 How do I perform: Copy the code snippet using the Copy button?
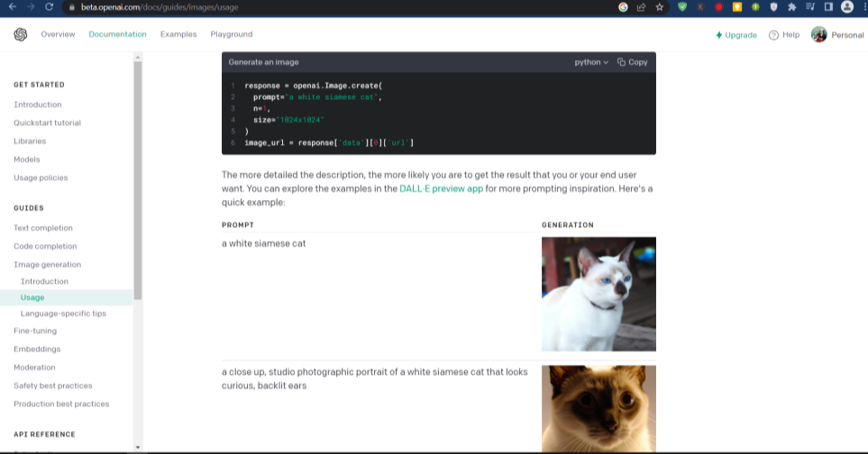(633, 62)
